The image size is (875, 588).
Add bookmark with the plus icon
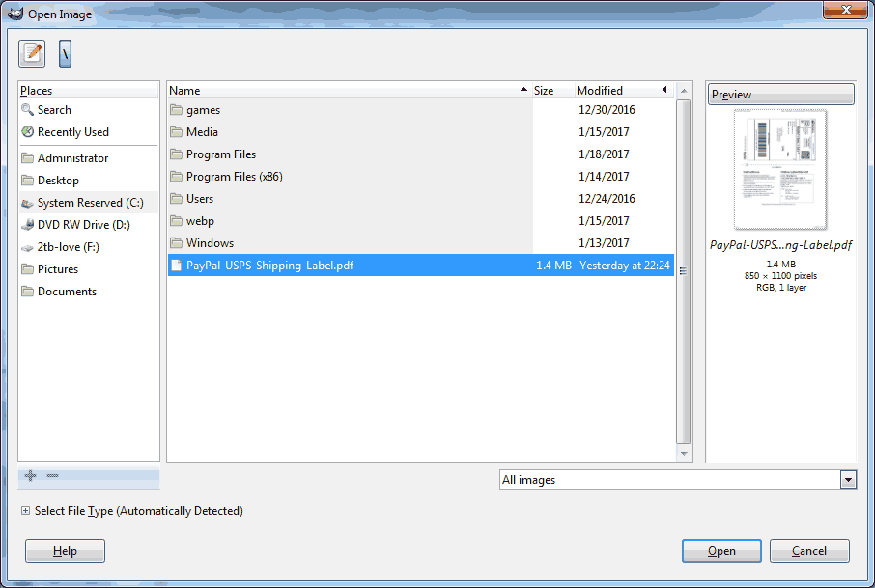coord(31,475)
